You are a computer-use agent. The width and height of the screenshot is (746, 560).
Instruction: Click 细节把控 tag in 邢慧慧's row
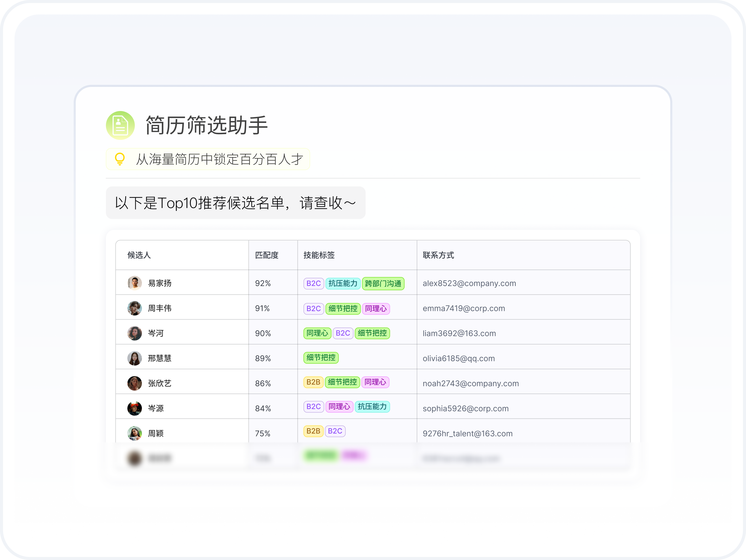click(x=321, y=358)
